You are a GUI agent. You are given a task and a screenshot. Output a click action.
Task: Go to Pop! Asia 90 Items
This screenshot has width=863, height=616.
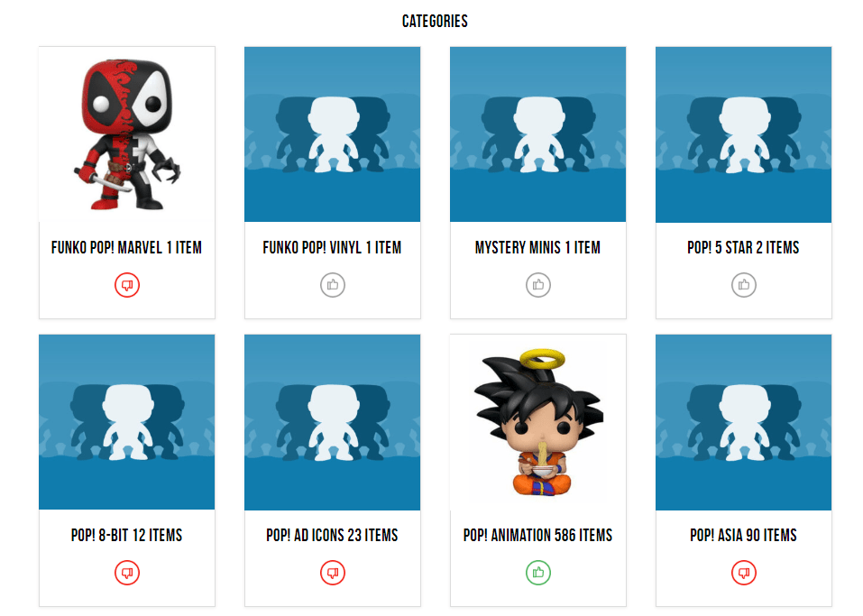click(x=744, y=535)
